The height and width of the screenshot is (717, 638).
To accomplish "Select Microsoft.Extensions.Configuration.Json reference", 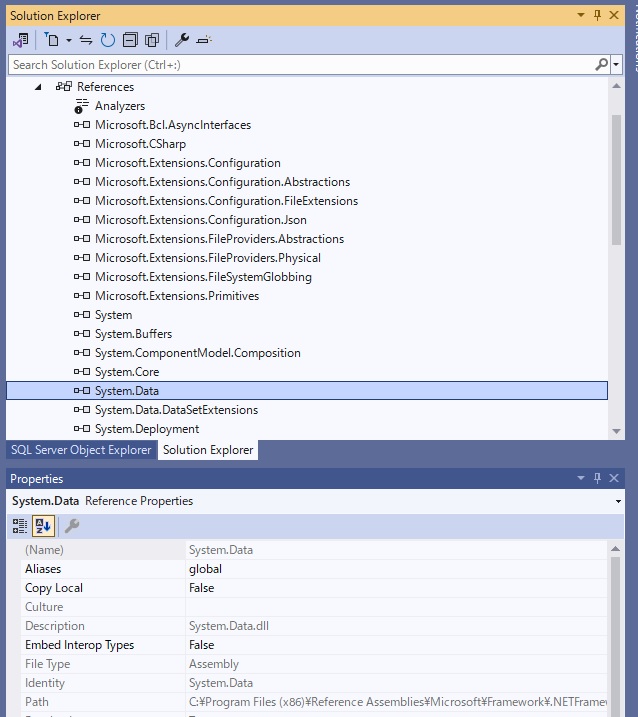I will click(x=201, y=220).
